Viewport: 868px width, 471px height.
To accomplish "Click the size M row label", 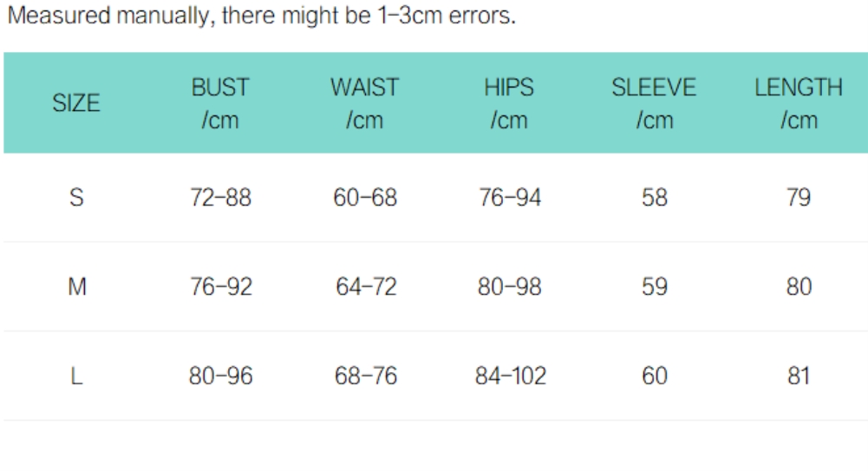I will click(x=76, y=287).
